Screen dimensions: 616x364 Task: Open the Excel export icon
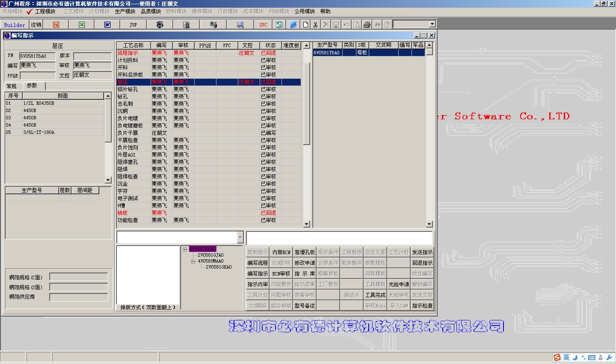point(82,25)
